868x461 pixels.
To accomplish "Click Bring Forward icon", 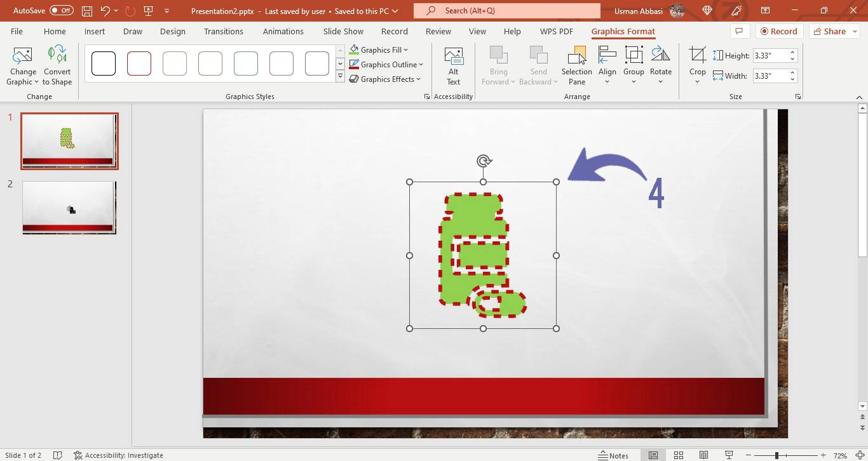I will 499,55.
